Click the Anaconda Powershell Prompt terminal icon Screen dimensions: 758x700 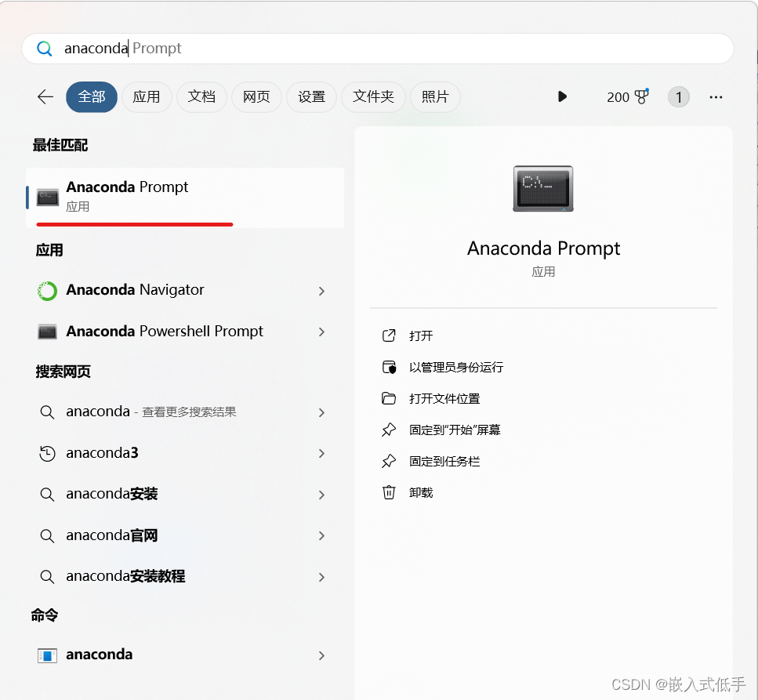click(x=47, y=332)
